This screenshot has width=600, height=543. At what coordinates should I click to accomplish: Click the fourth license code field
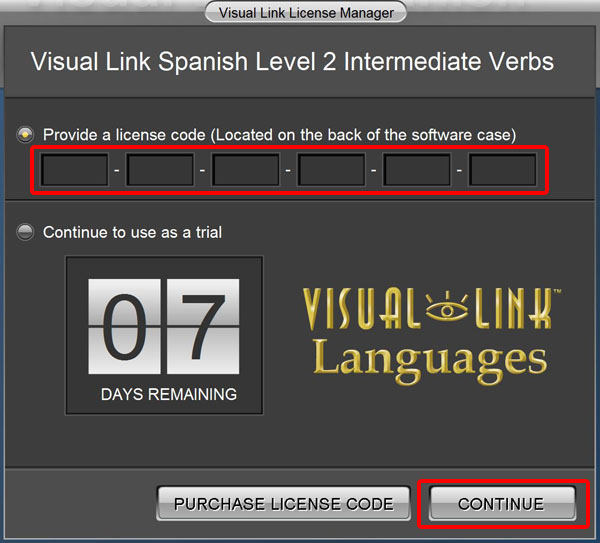coord(332,170)
